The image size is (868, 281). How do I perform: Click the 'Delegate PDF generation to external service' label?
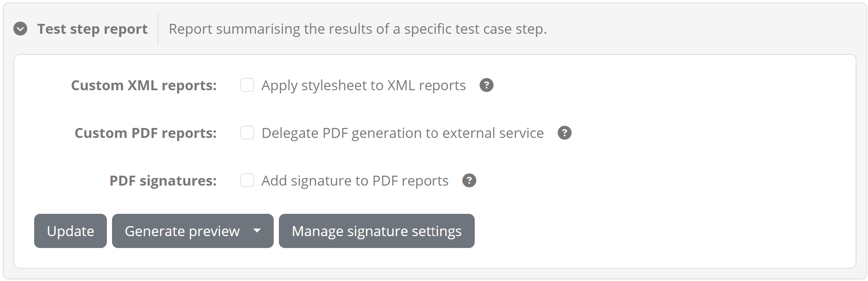coord(402,133)
